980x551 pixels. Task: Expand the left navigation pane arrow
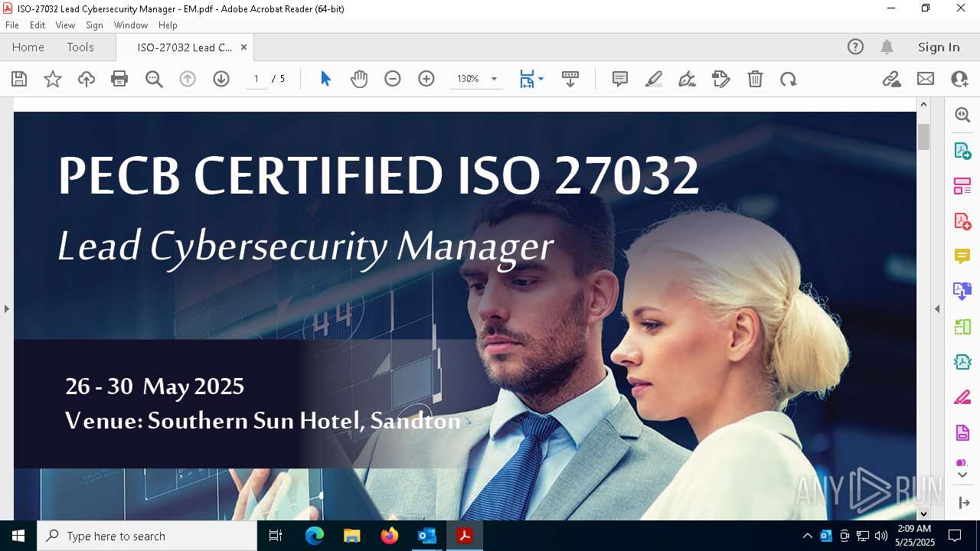tap(6, 308)
